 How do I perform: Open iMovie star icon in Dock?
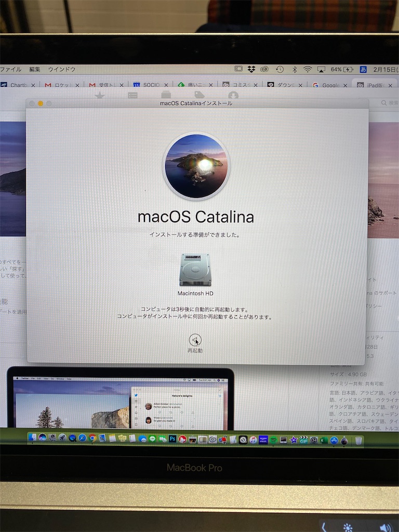pos(294,440)
